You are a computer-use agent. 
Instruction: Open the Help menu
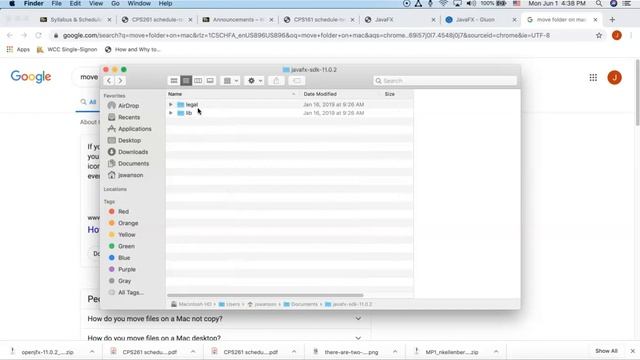165,4
